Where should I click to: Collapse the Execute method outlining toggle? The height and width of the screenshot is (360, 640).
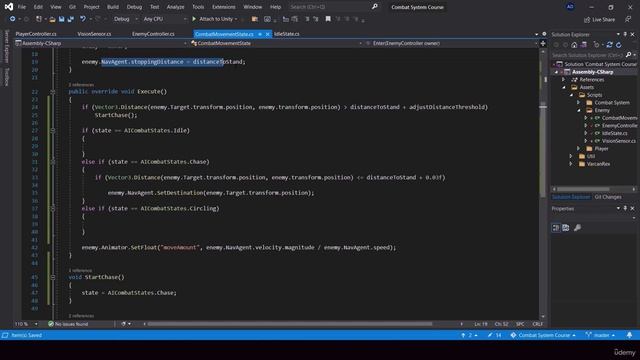pyautogui.click(x=53, y=92)
